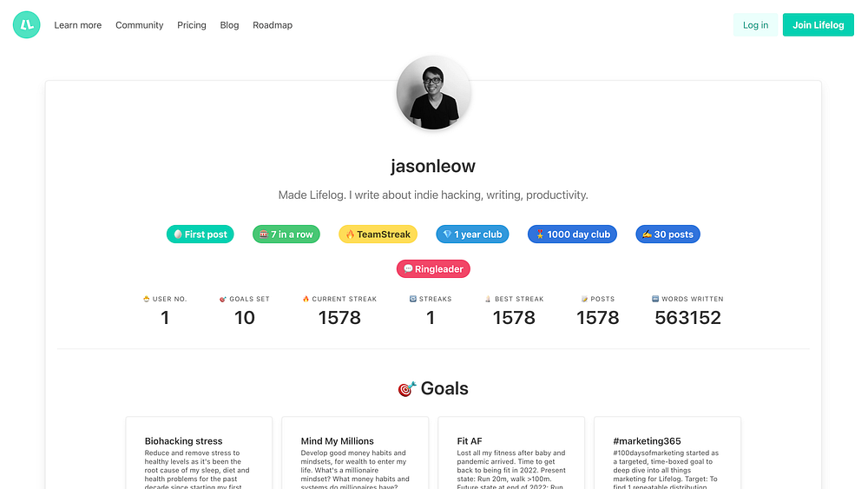This screenshot has height=489, width=868.
Task: Click the fire icon next to Current Streak
Action: 306,299
